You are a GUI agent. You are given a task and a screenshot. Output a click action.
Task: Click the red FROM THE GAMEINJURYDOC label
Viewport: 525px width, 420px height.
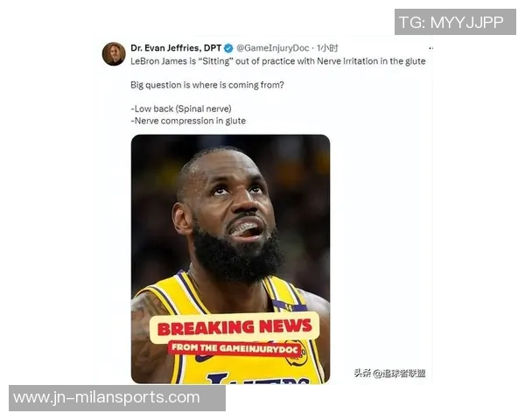point(234,348)
